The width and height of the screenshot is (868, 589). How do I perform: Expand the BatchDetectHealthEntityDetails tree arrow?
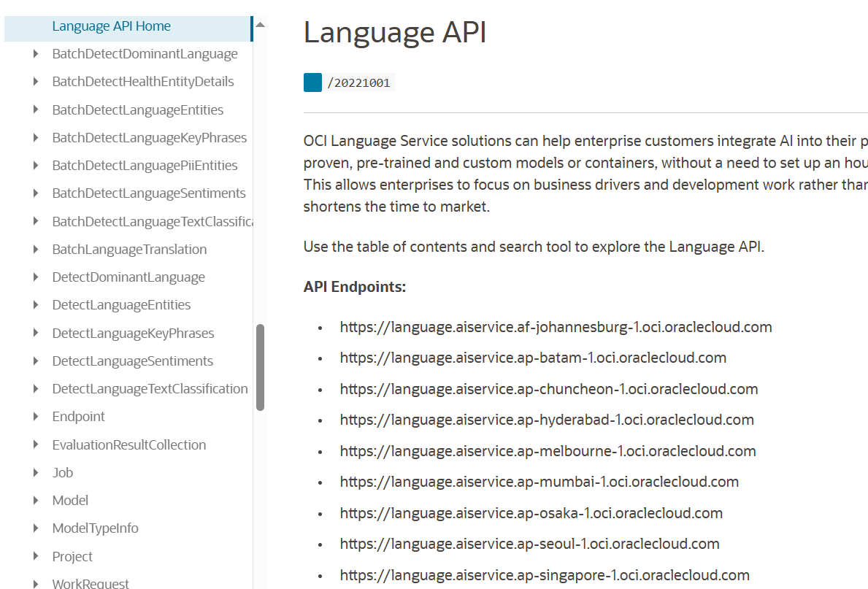tap(36, 81)
